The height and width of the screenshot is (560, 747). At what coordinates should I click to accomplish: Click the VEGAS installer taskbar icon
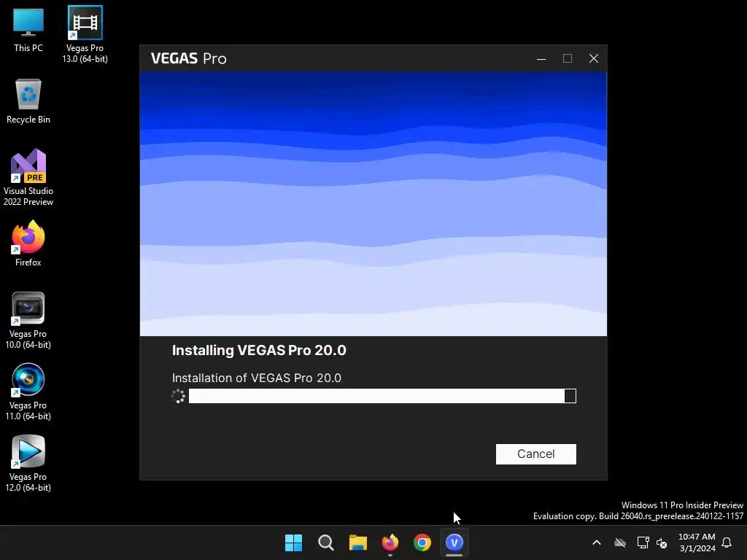(x=454, y=542)
